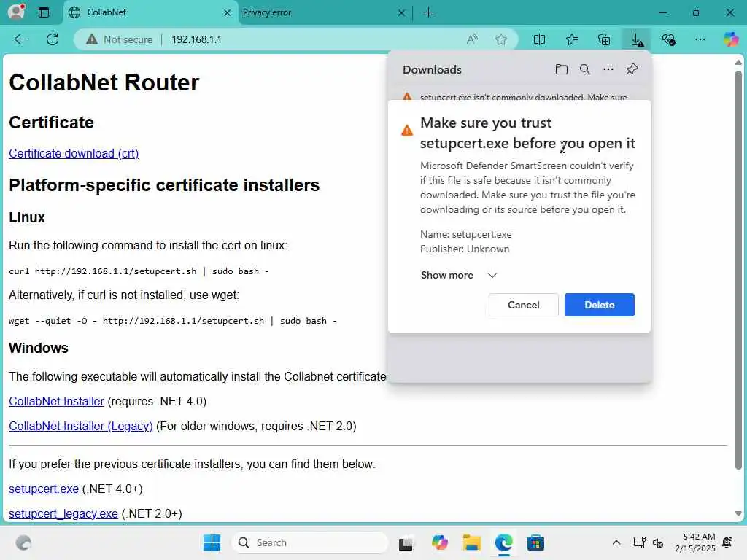Click the Delete button

pos(600,305)
